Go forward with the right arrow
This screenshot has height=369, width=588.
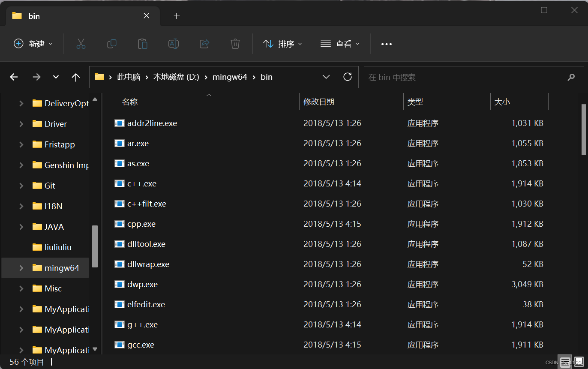37,77
